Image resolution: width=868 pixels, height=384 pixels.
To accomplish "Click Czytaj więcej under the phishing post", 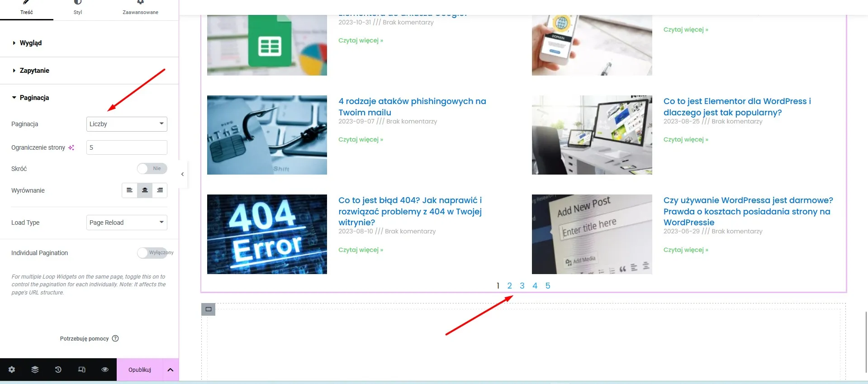I will pyautogui.click(x=360, y=139).
